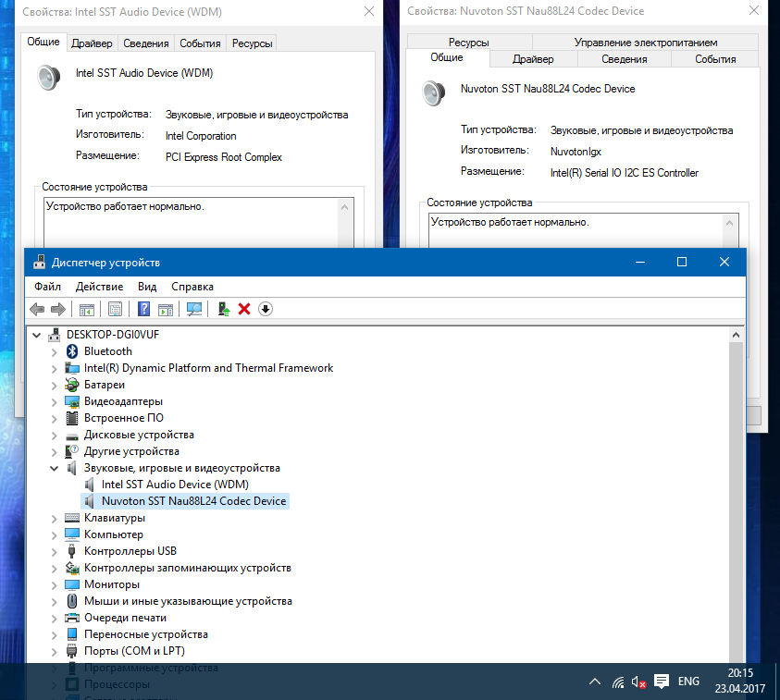Click speaker icon in Nuvoton properties window
Viewport: 780px width, 700px height.
[x=433, y=93]
